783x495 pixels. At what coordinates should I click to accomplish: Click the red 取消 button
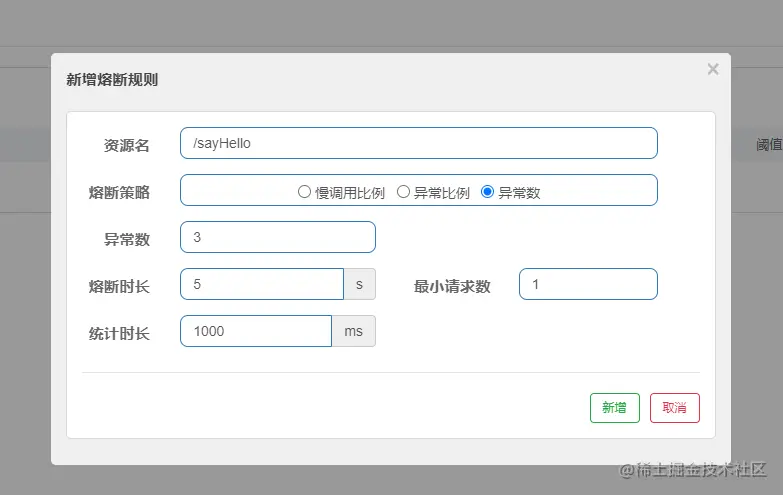click(x=675, y=408)
